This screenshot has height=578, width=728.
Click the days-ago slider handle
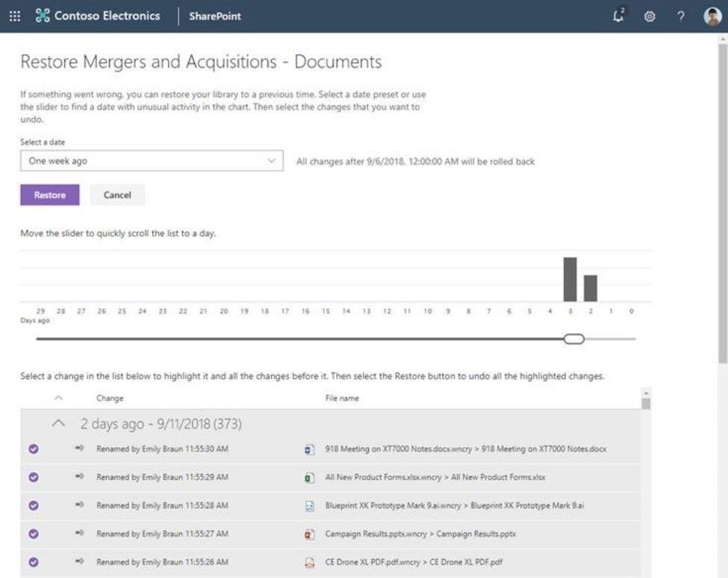(x=574, y=339)
